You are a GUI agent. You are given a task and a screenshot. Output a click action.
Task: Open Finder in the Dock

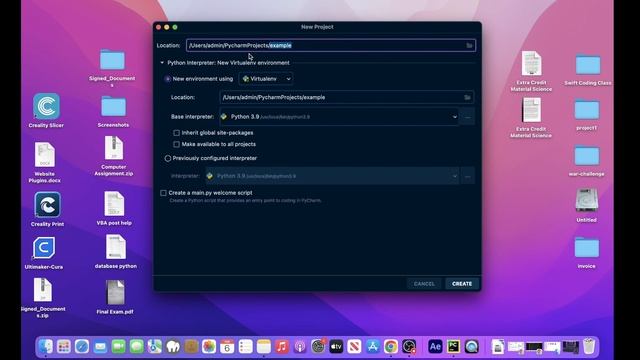tap(46, 347)
